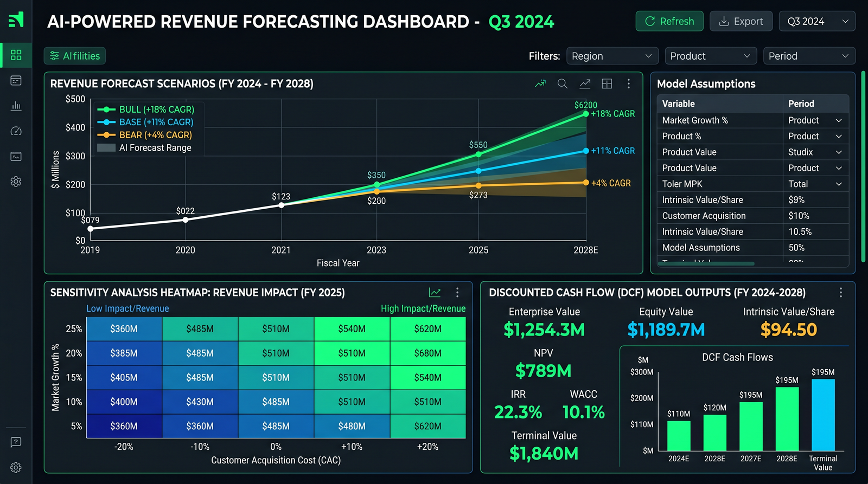
Task: Click Equity Value $1,189.7M figure
Action: click(666, 330)
